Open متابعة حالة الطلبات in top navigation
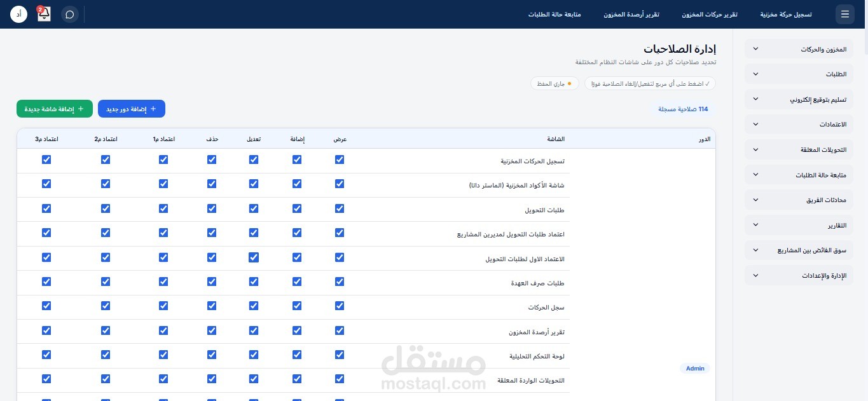This screenshot has height=401, width=868. coord(555,14)
